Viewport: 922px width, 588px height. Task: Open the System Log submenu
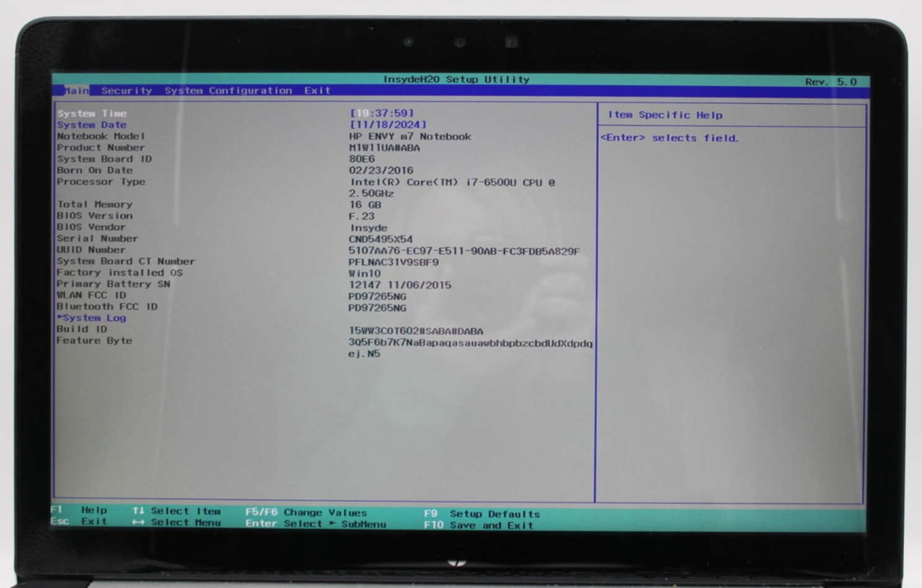(x=91, y=318)
